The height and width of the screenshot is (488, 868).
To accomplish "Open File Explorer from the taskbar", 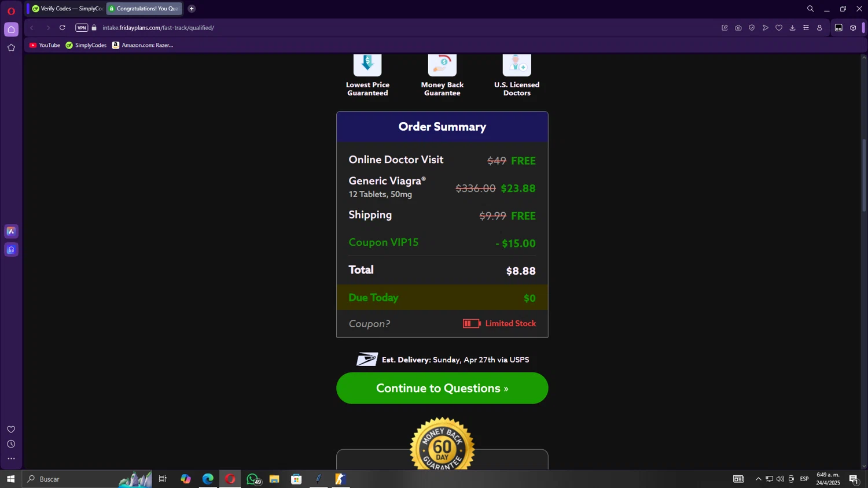I will point(274,479).
